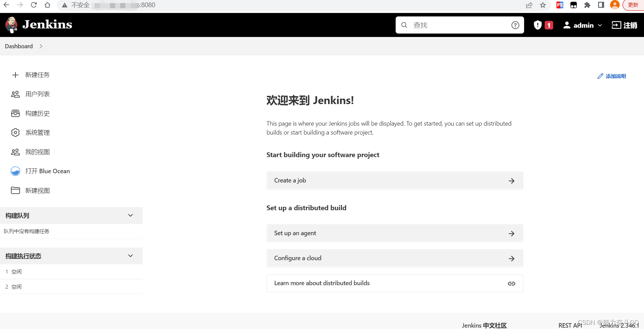The image size is (644, 329).
Task: Click the Blue Ocean wave icon
Action: coord(15,171)
